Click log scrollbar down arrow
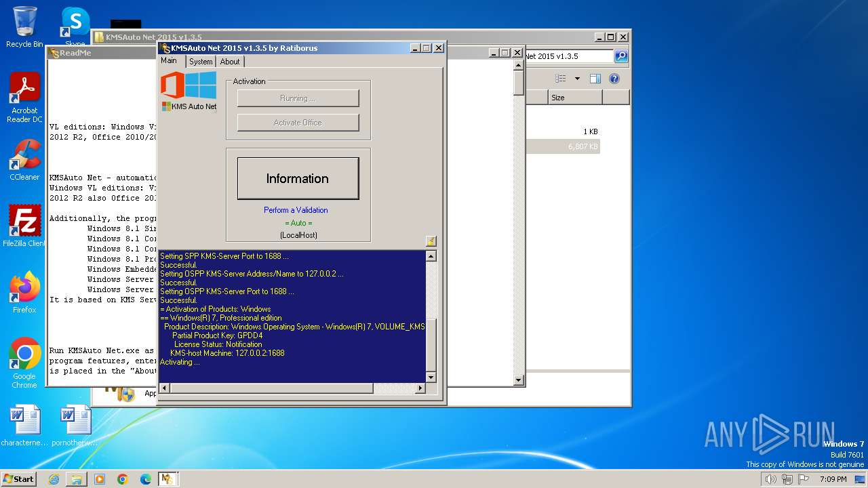The height and width of the screenshot is (488, 868). pos(431,377)
